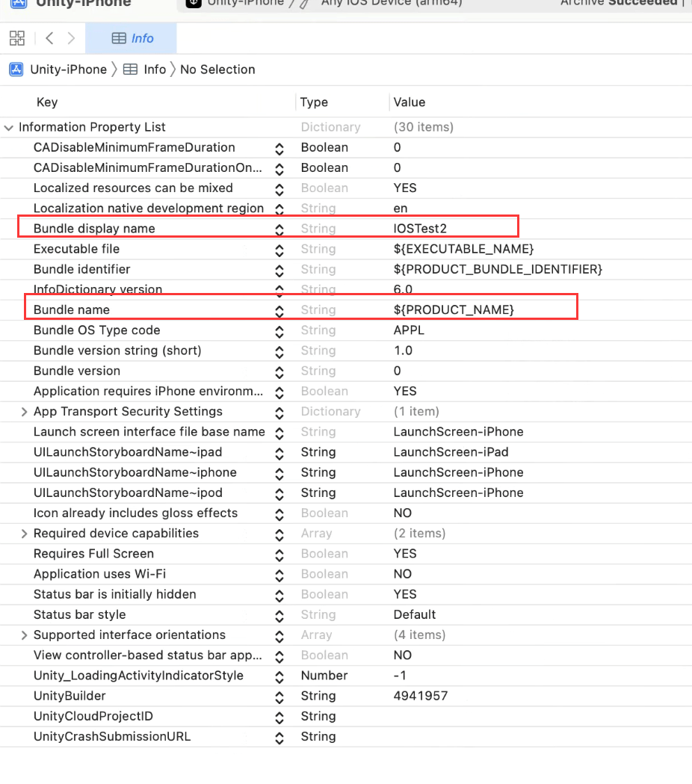Expand App Transport Security Settings
The height and width of the screenshot is (784, 692).
click(23, 412)
